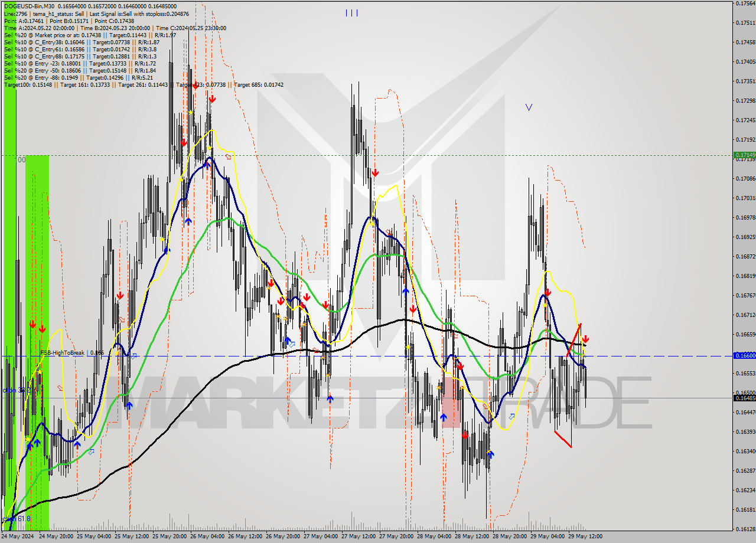The height and width of the screenshot is (543, 756).
Task: Click the '25 May 12:00' time axis label
Action: click(132, 537)
